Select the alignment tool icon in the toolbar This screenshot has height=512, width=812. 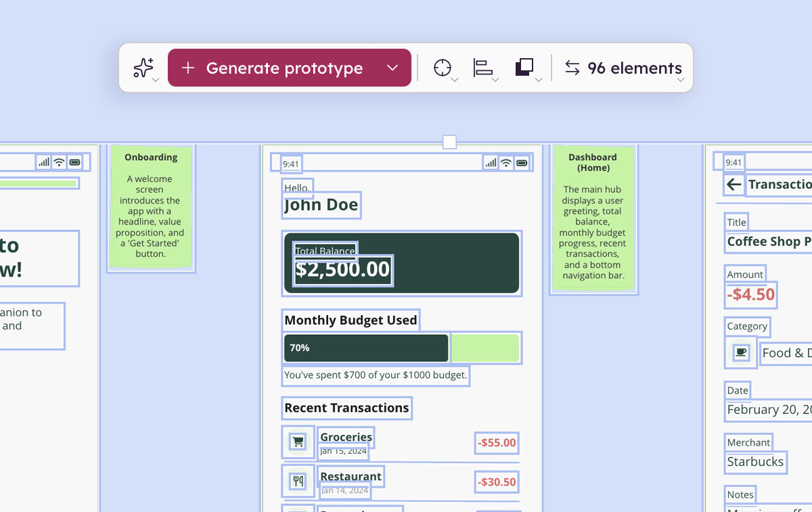tap(484, 66)
